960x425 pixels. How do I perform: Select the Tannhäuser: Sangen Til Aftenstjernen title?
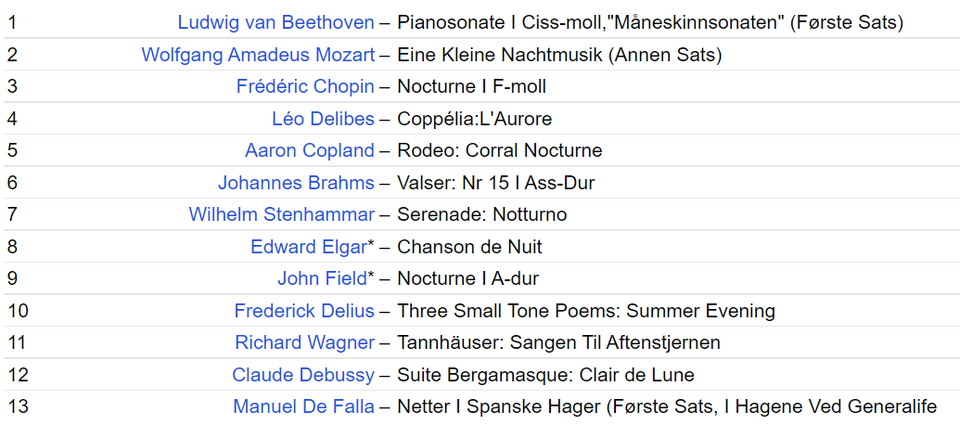pyautogui.click(x=558, y=342)
